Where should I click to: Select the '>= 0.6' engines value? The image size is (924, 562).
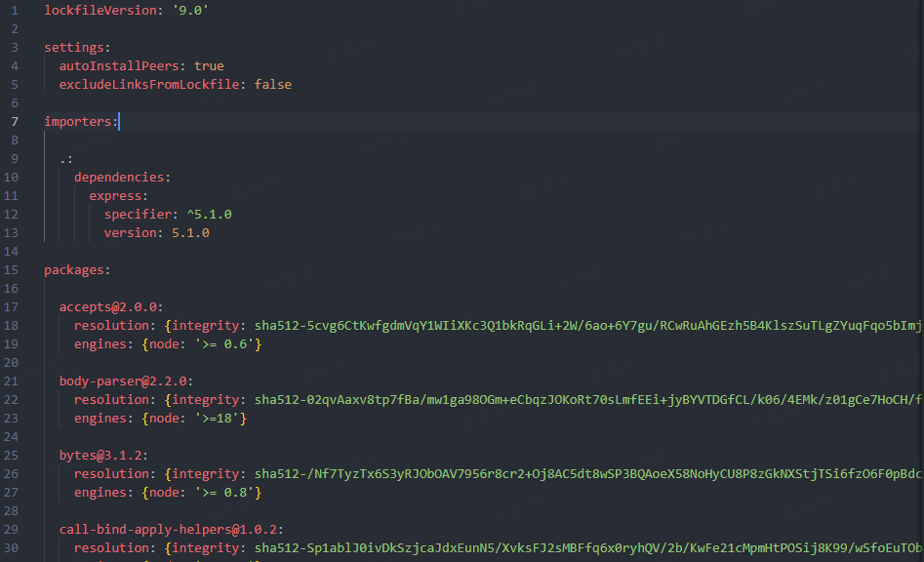[x=224, y=344]
